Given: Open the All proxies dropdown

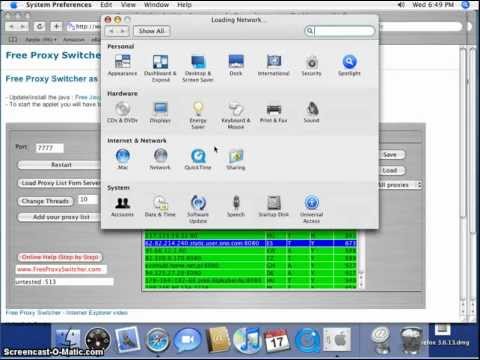Looking at the screenshot, I should (x=399, y=185).
